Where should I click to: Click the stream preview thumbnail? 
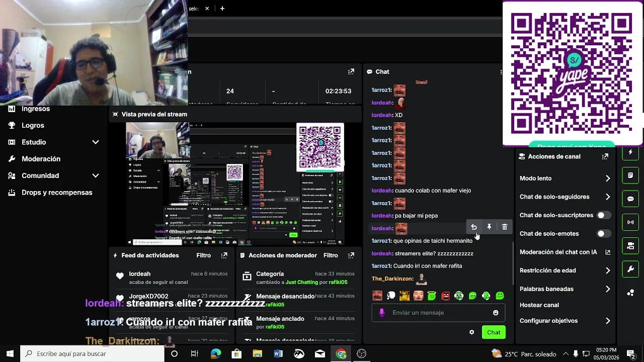click(x=235, y=185)
